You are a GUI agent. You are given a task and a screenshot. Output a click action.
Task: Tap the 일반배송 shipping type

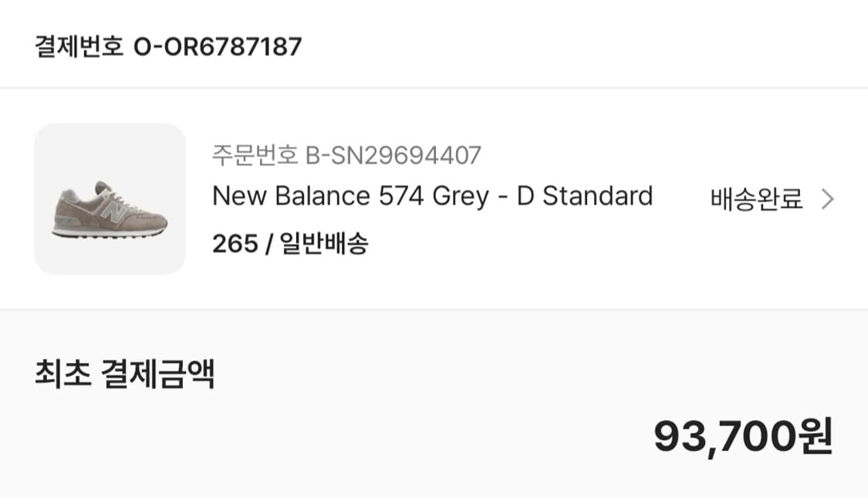(324, 244)
